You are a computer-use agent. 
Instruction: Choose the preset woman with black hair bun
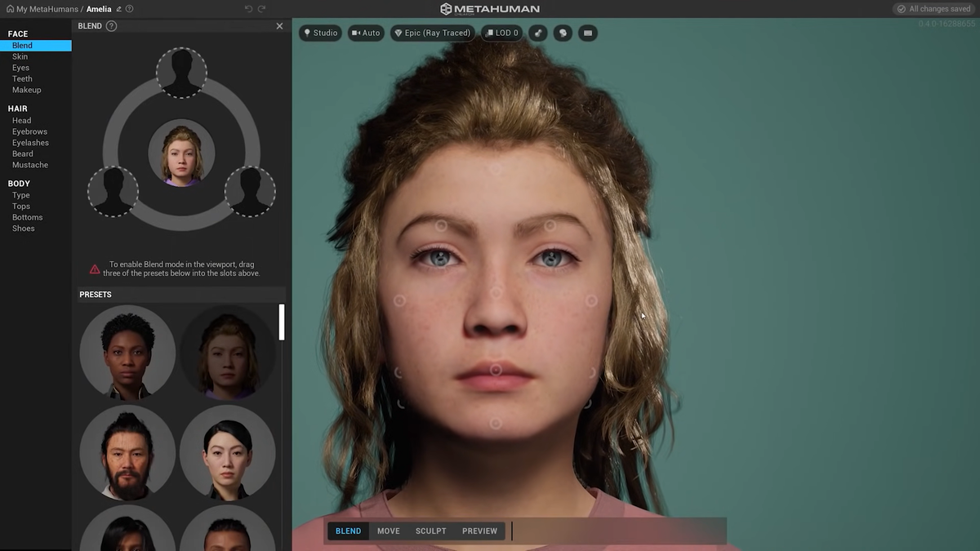tap(227, 452)
